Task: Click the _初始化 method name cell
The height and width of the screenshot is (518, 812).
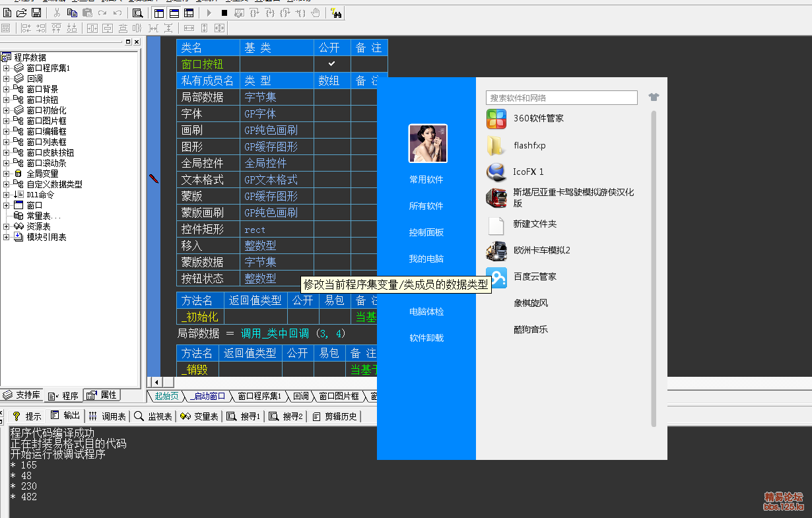Action: click(x=200, y=317)
